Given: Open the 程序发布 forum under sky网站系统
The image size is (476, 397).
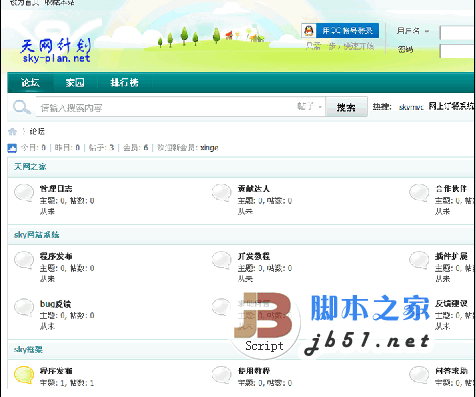Looking at the screenshot, I should (x=56, y=256).
